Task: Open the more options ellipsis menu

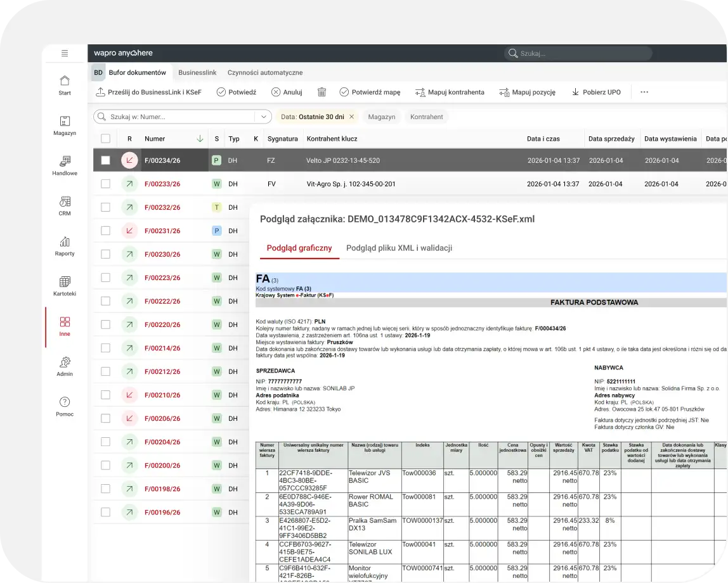Action: [644, 92]
